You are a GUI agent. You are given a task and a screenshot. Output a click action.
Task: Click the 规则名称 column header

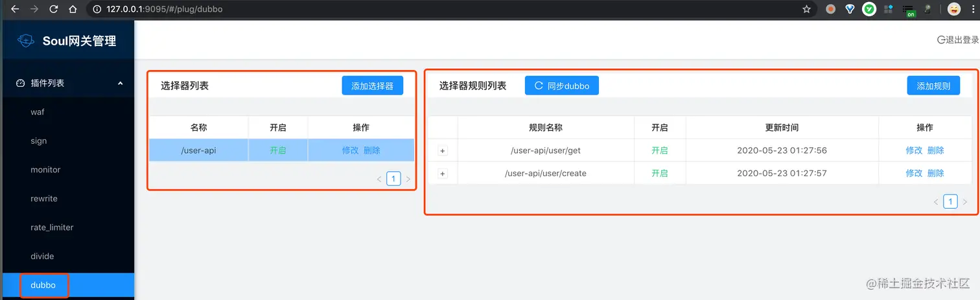click(x=546, y=128)
